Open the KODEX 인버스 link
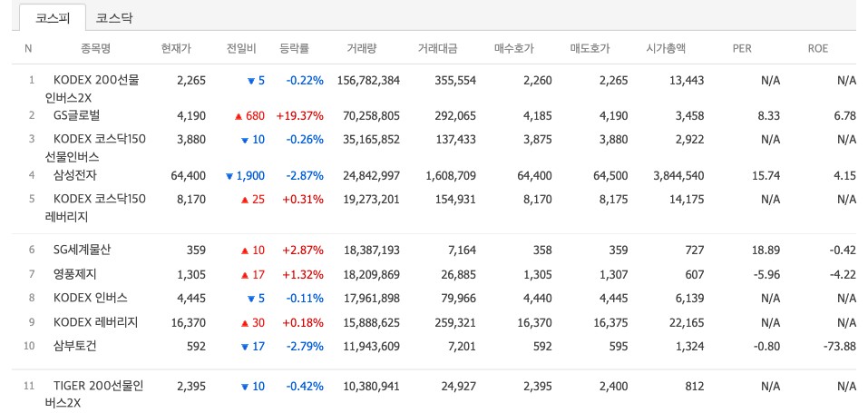Screen dimensions: 868x413 (90, 298)
